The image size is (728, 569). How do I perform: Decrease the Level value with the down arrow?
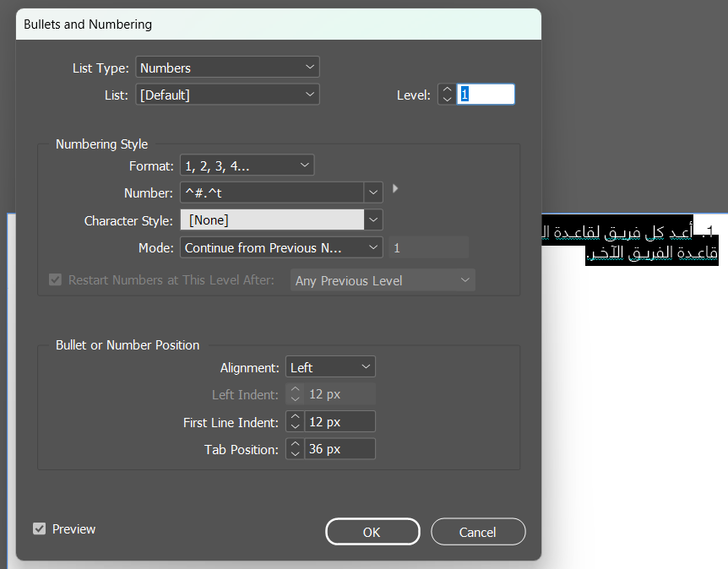pyautogui.click(x=447, y=99)
